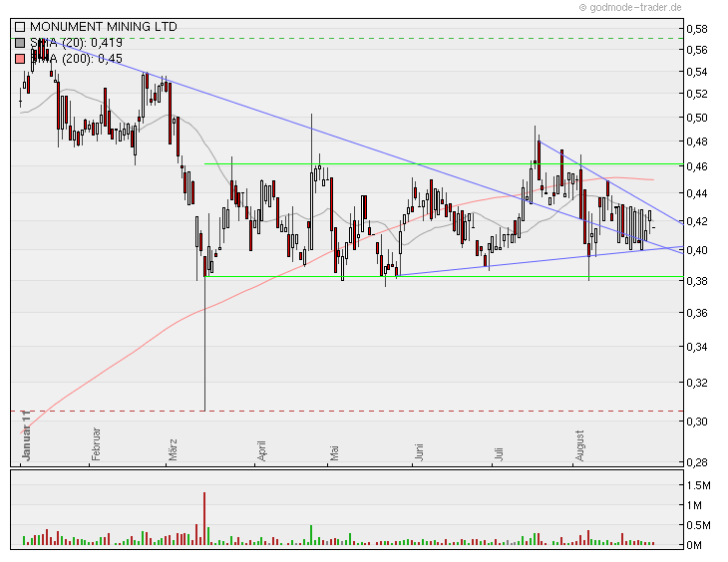
Task: Click the 0,44 price axis value
Action: [x=697, y=193]
